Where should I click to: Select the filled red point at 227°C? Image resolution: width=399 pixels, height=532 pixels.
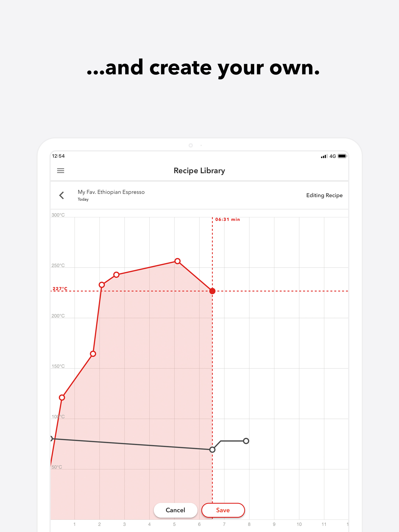[212, 291]
